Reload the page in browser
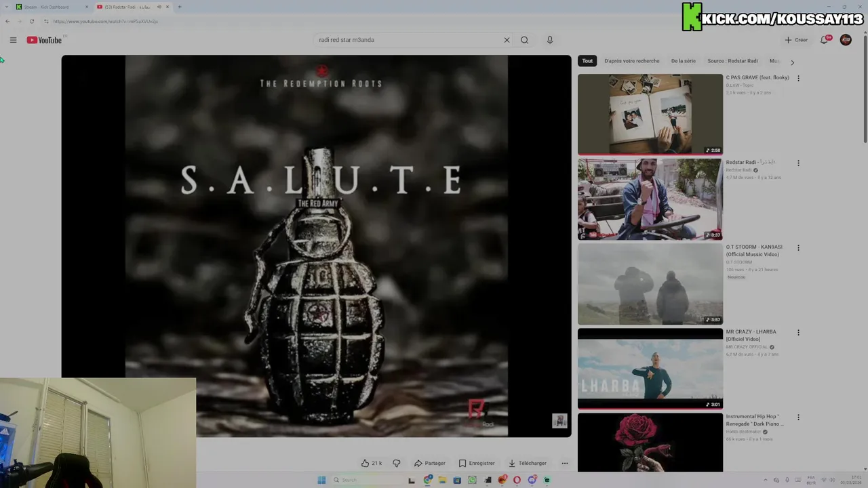Screen dimensions: 868x488 click(31, 21)
